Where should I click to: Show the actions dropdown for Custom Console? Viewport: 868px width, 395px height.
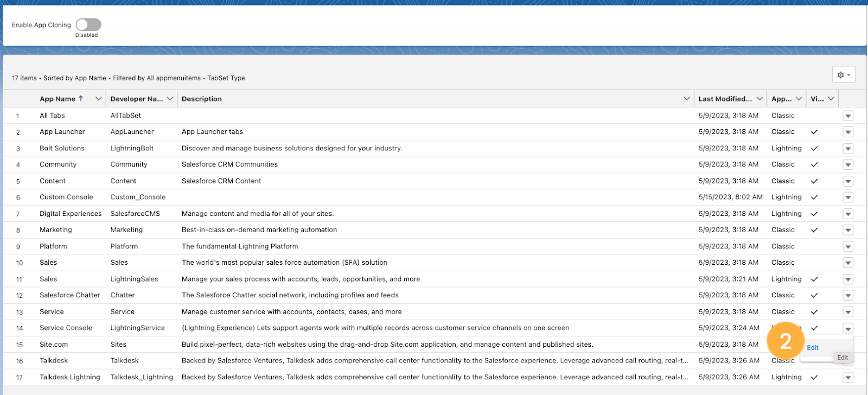pyautogui.click(x=848, y=197)
